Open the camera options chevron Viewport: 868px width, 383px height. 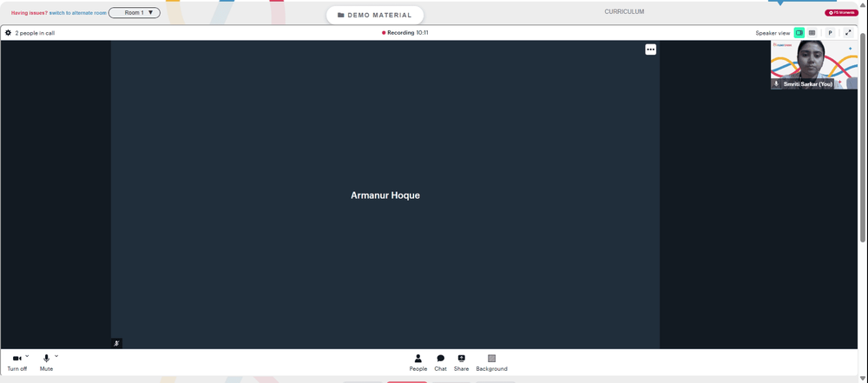(x=27, y=356)
